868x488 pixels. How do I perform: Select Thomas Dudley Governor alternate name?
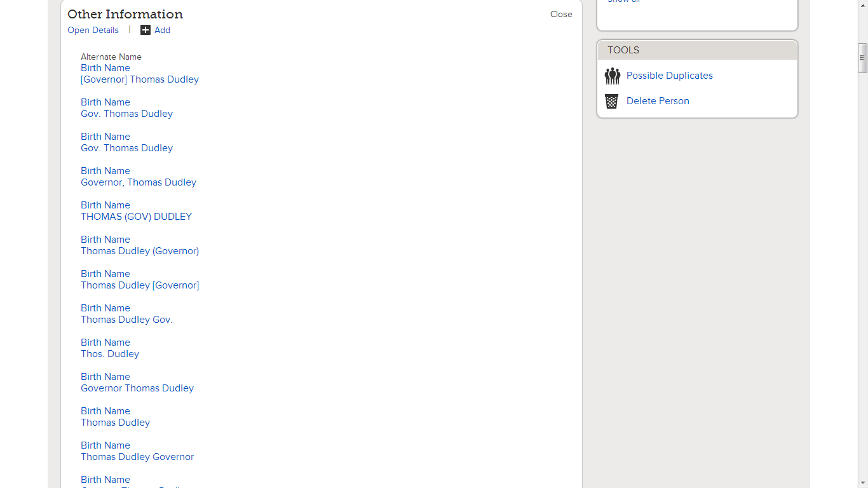[137, 457]
